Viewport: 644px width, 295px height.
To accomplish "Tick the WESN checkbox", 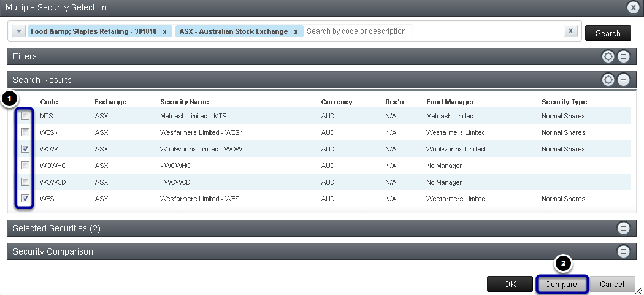I will pos(26,132).
